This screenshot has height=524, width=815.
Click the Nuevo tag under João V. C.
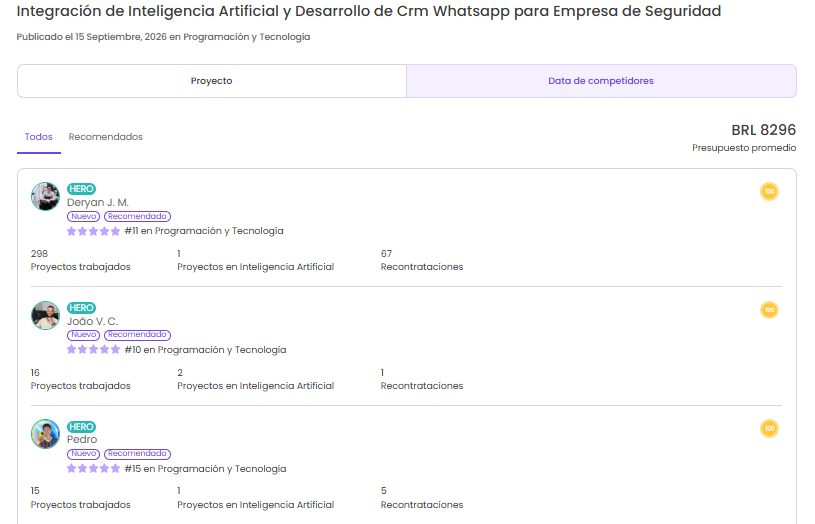coord(83,335)
